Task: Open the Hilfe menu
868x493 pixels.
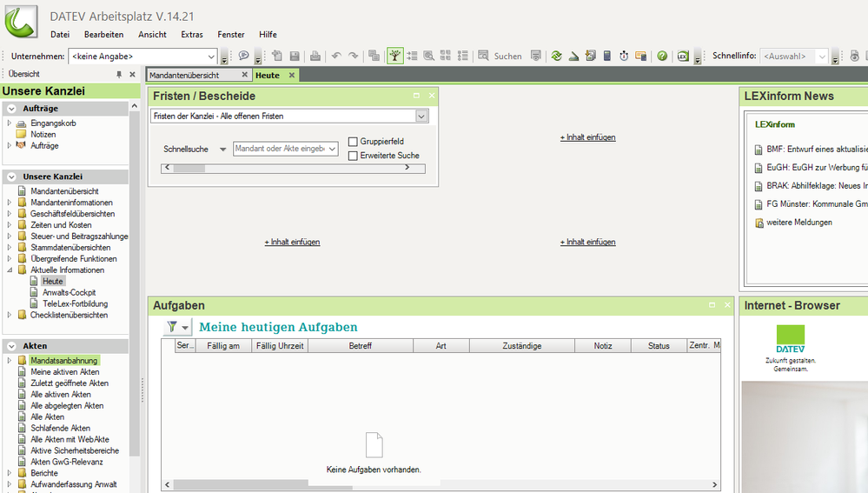Action: click(268, 34)
